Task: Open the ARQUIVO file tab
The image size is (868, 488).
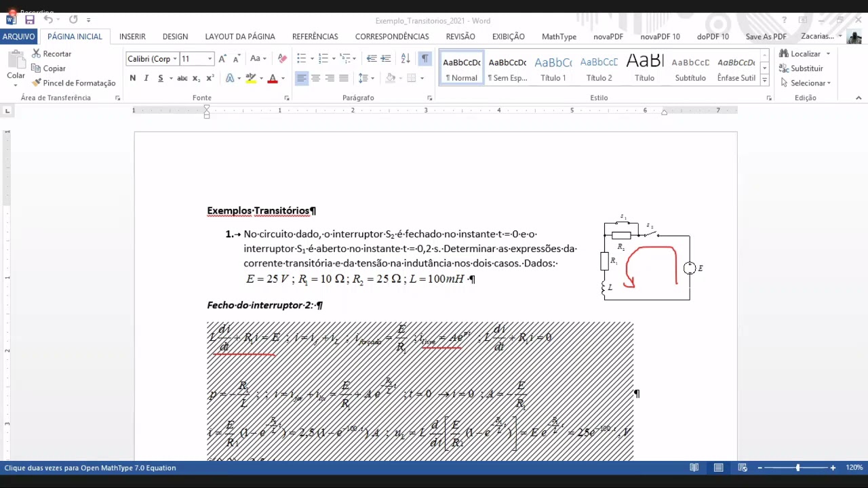Action: click(19, 37)
